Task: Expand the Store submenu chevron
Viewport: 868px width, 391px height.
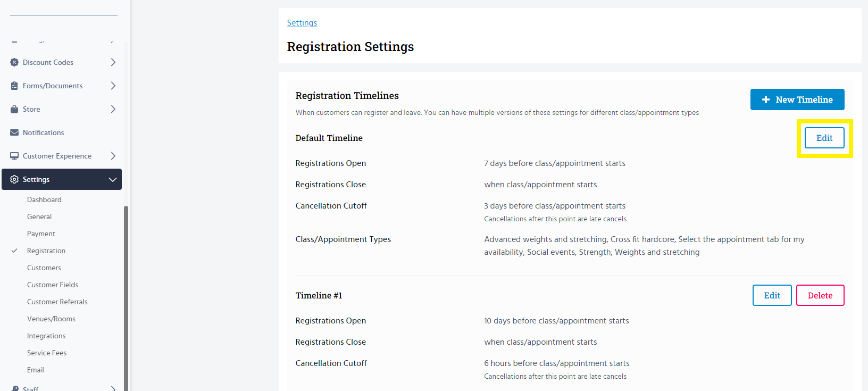Action: tap(113, 109)
